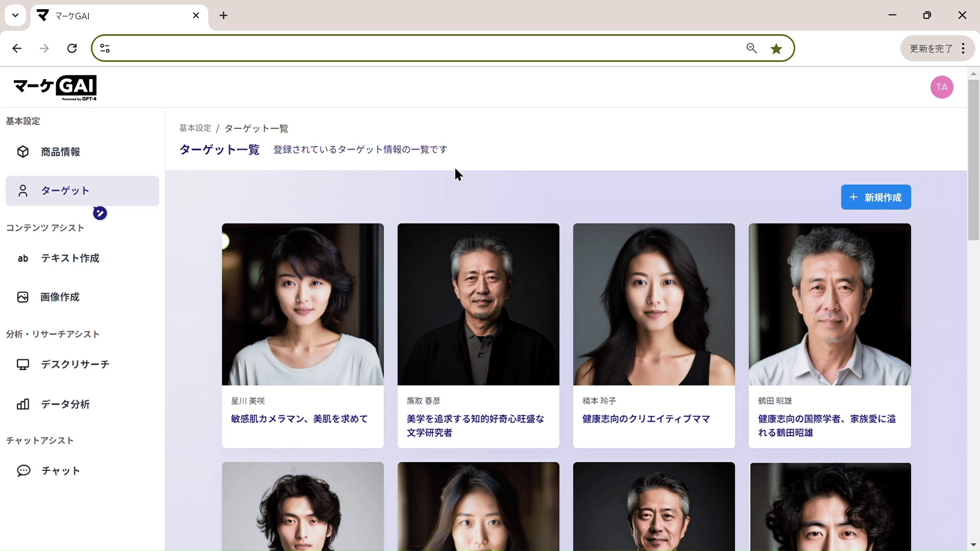
Task: Click 鶴田 昭雄 portrait photo
Action: point(829,304)
